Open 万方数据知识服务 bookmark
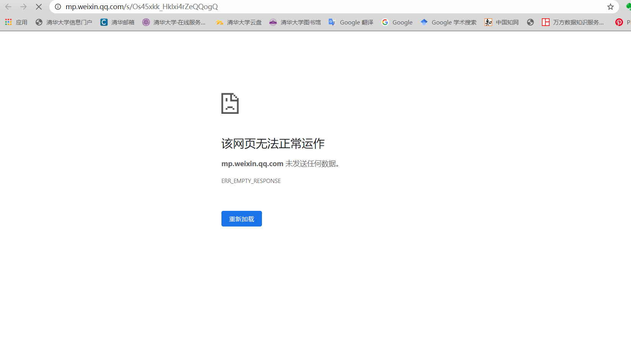631x364 pixels. tap(572, 22)
